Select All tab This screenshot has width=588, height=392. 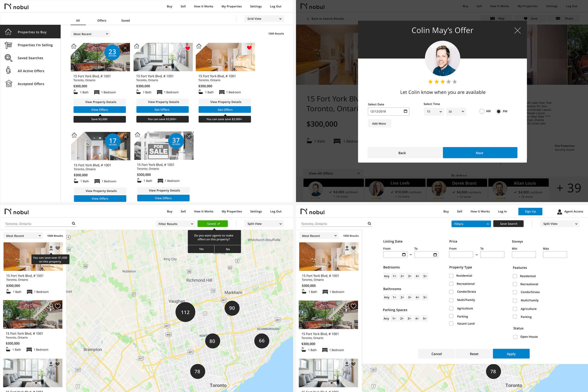78,20
